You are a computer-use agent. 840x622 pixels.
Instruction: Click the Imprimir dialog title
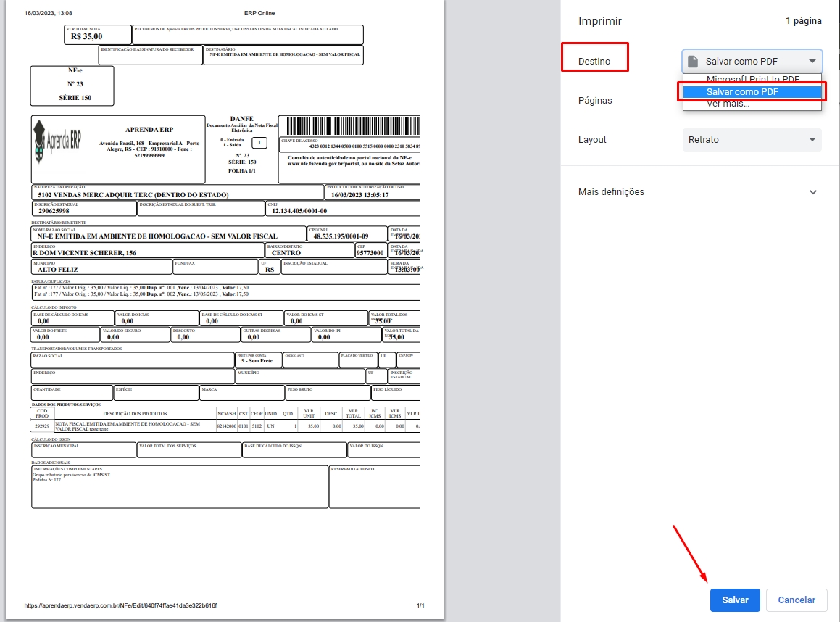pos(599,21)
